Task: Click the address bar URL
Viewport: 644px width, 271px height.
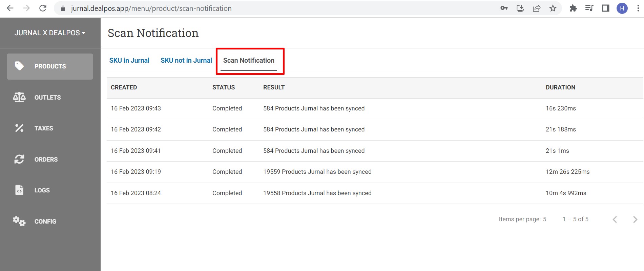Action: [151, 8]
